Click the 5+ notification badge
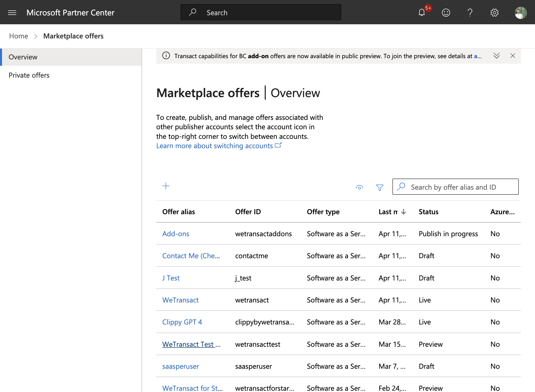Viewport: 535px width, 392px height. (x=428, y=8)
